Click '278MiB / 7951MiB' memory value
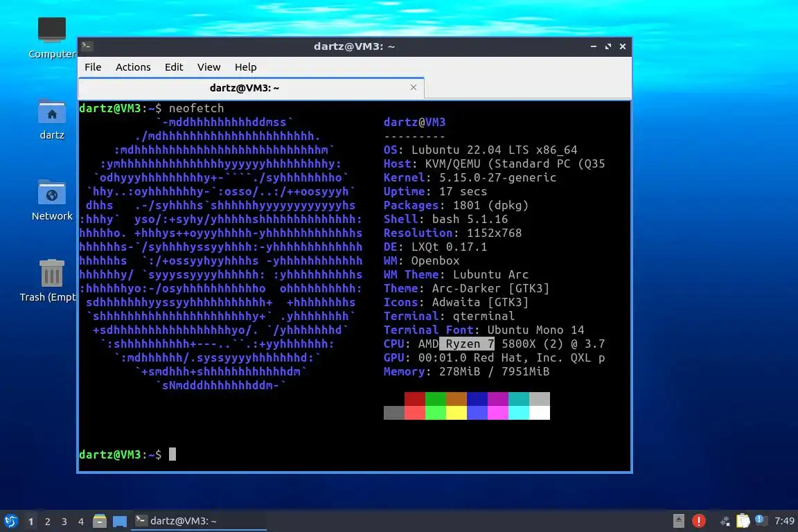 click(494, 371)
